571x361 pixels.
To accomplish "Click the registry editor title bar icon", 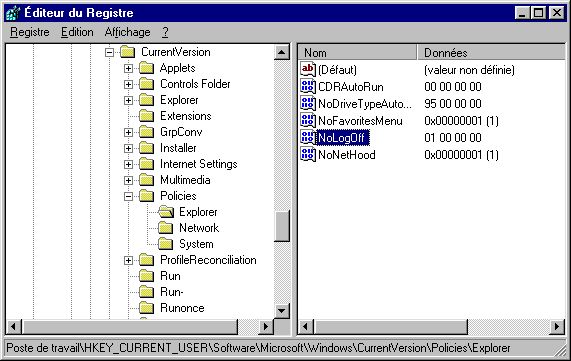I will point(13,13).
